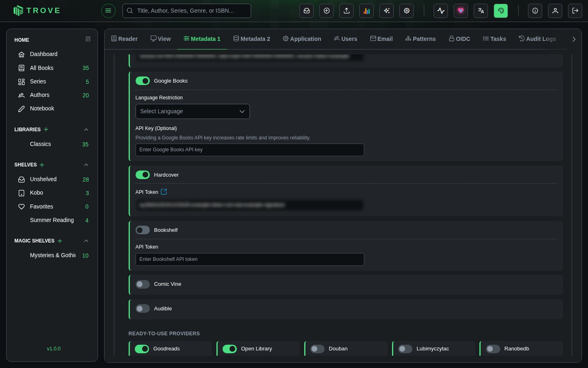The image size is (588, 368).
Task: Click the heart icon in top bar
Action: click(x=461, y=11)
